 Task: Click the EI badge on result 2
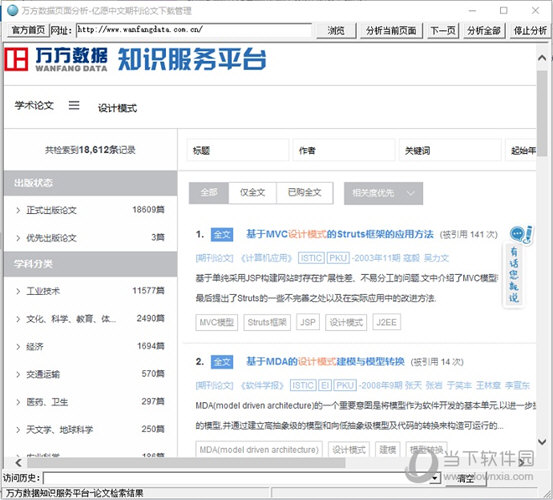point(325,385)
